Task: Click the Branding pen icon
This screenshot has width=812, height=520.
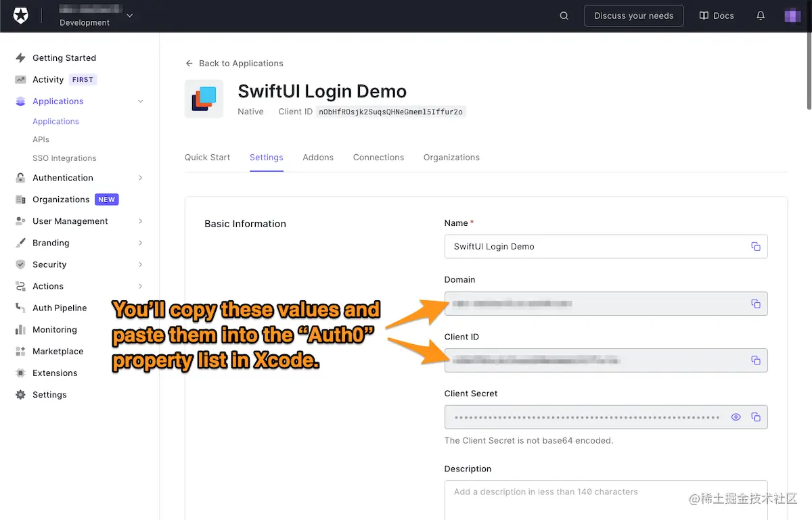Action: click(x=20, y=243)
